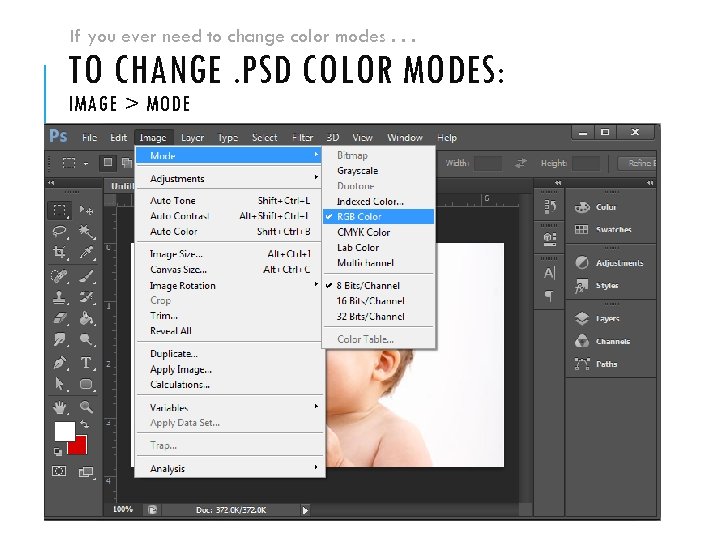The image size is (720, 540).
Task: Select the Smudge tool
Action: [x=60, y=340]
